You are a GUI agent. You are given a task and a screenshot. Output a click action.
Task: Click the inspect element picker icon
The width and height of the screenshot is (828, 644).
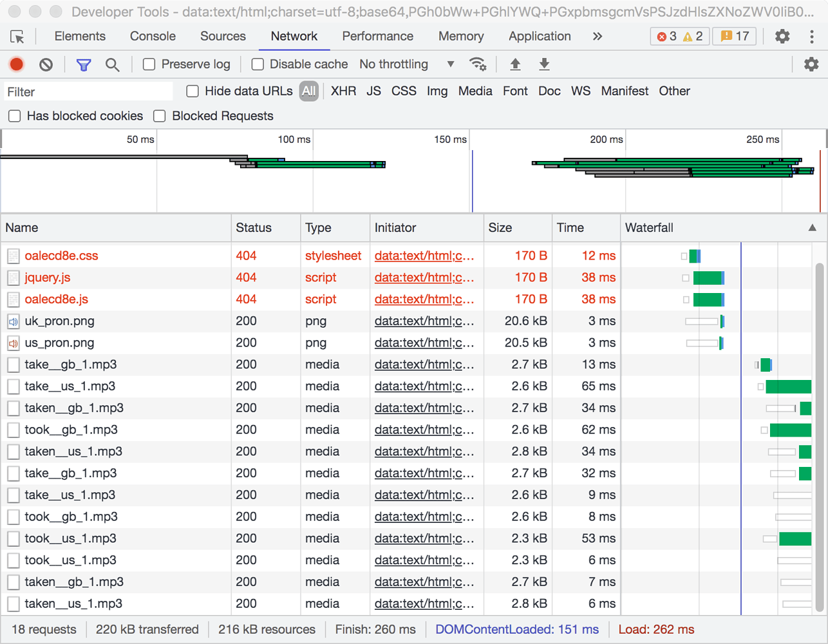[x=17, y=37]
